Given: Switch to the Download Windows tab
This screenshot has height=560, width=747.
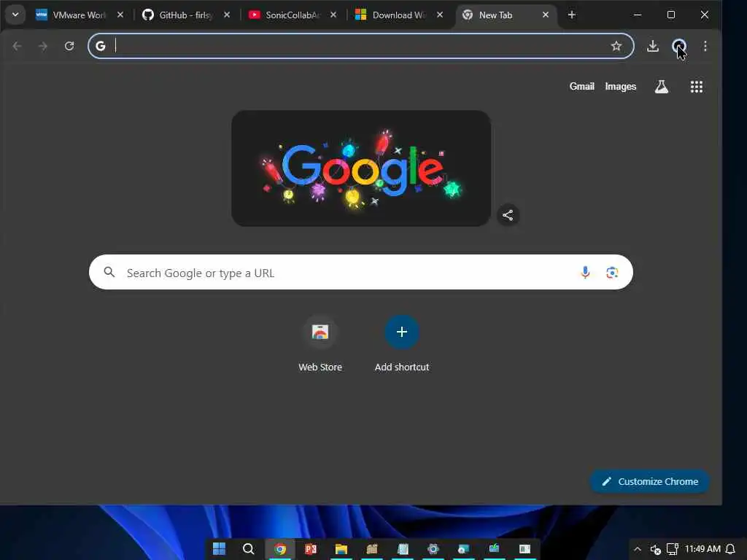Looking at the screenshot, I should (x=399, y=15).
